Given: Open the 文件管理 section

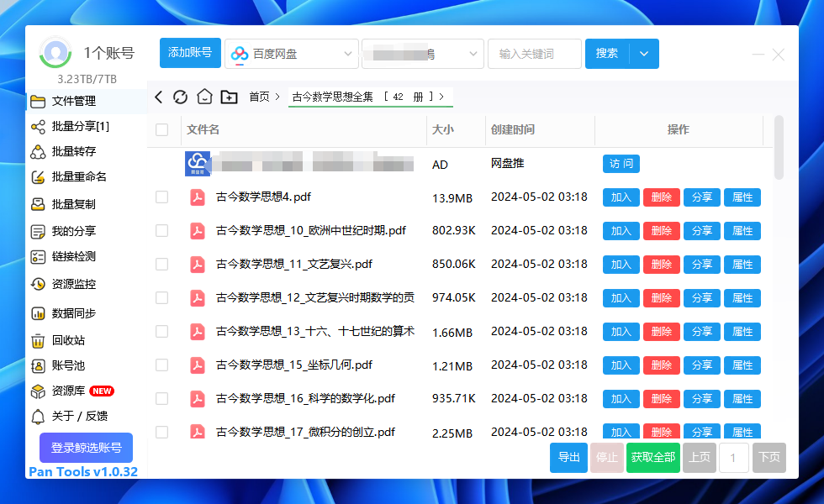Looking at the screenshot, I should point(86,102).
